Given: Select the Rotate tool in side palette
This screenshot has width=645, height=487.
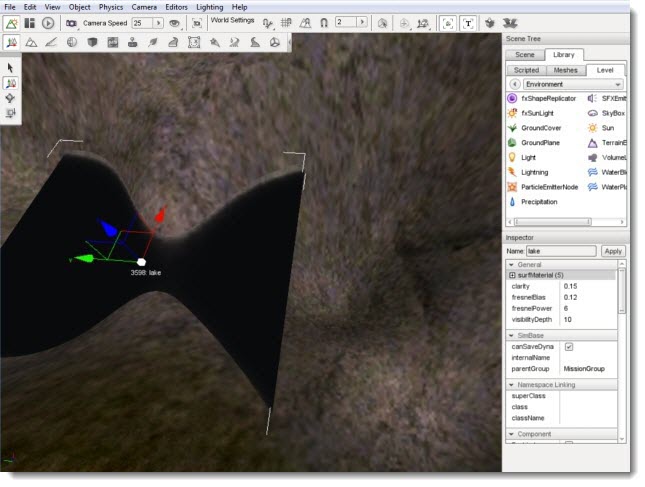Looking at the screenshot, I should [10, 98].
